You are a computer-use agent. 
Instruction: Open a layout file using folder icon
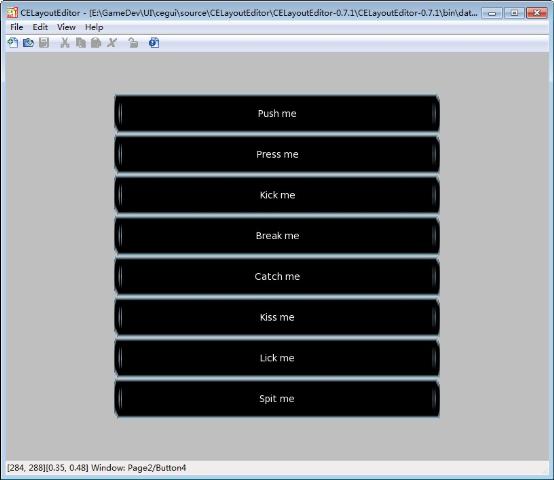point(28,43)
